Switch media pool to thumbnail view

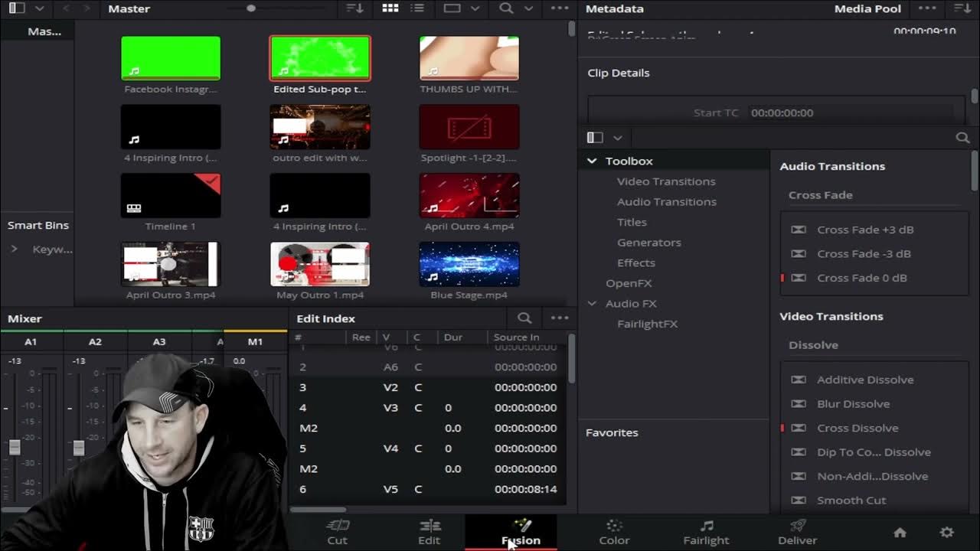[390, 8]
